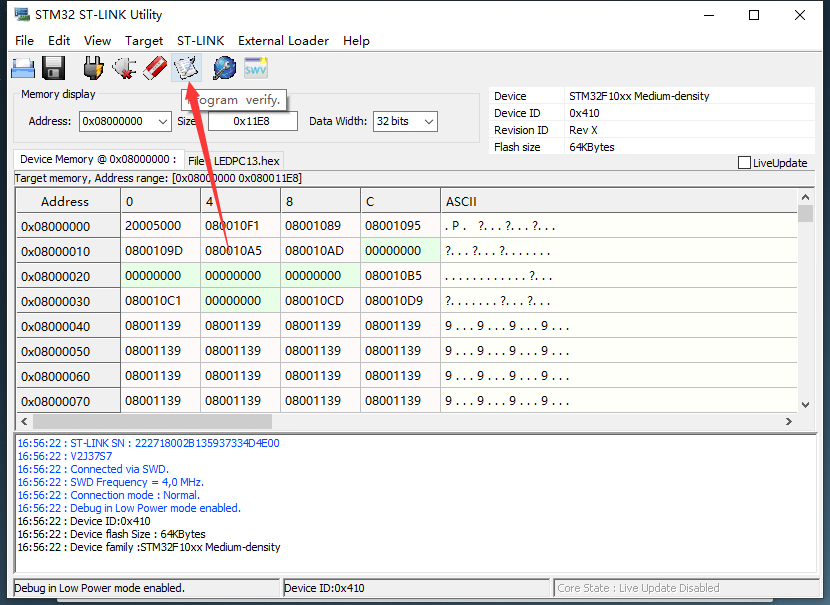Viewport: 830px width, 605px height.
Task: Click the Program verify toolbar icon
Action: [x=186, y=69]
